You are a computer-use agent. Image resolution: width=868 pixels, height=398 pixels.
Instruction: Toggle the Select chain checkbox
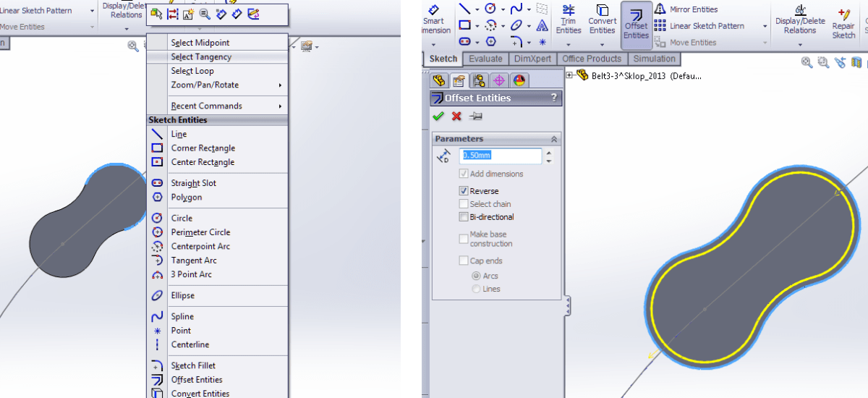click(464, 204)
